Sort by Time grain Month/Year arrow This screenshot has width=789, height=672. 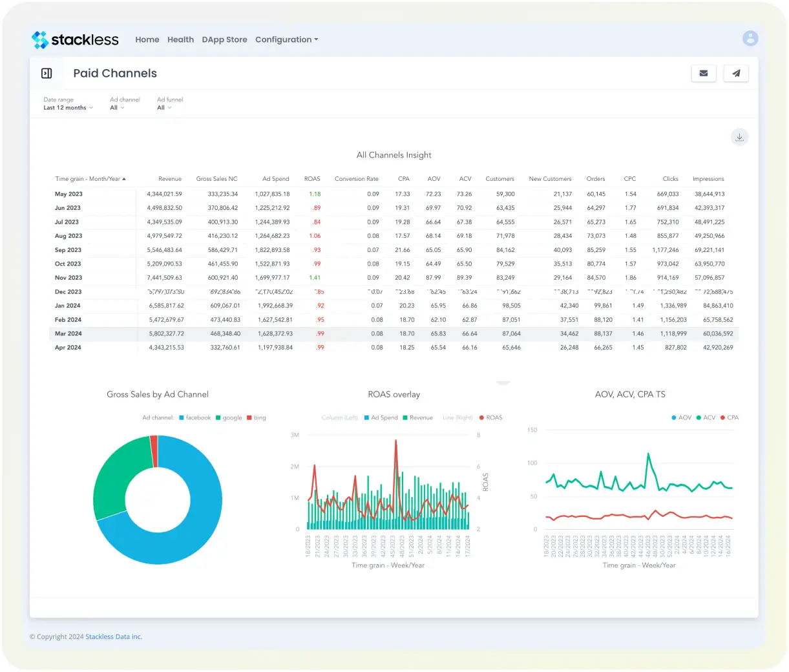tap(124, 179)
